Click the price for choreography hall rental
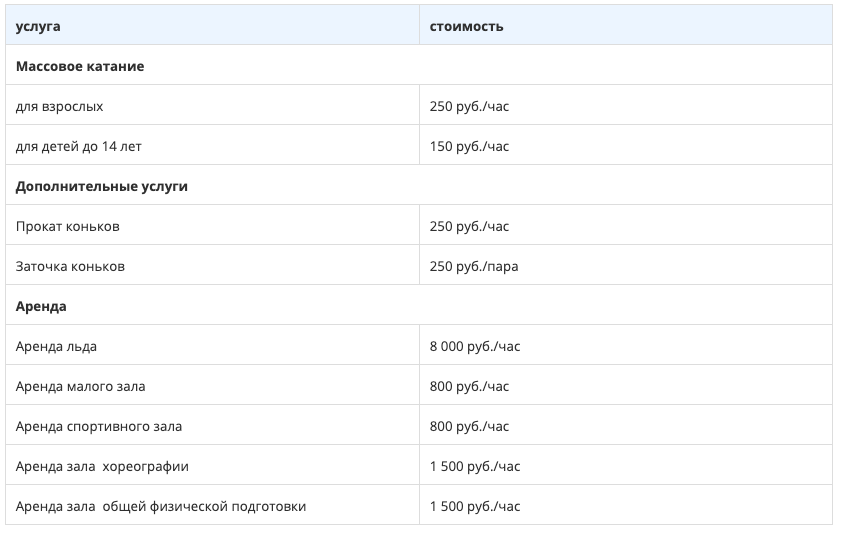This screenshot has height=533, width=842. pyautogui.click(x=475, y=466)
